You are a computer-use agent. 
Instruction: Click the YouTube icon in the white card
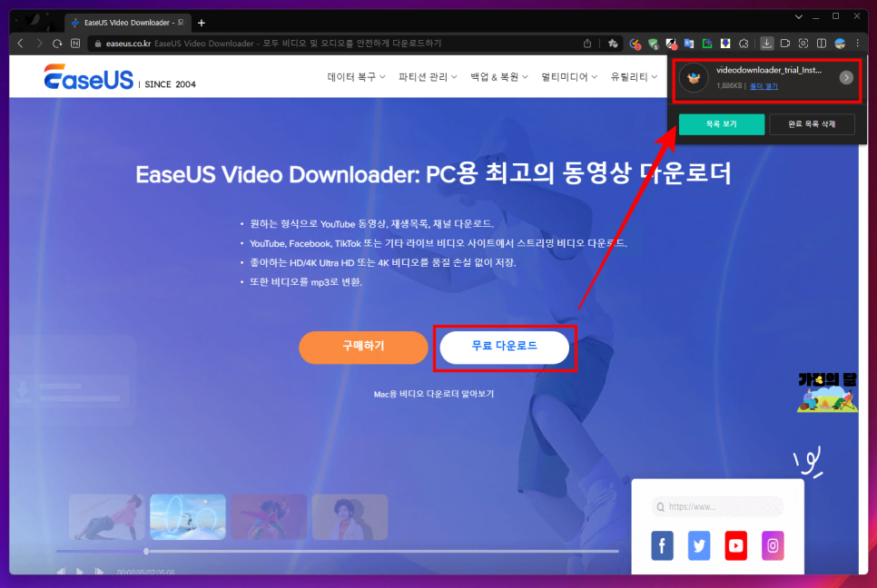tap(736, 545)
